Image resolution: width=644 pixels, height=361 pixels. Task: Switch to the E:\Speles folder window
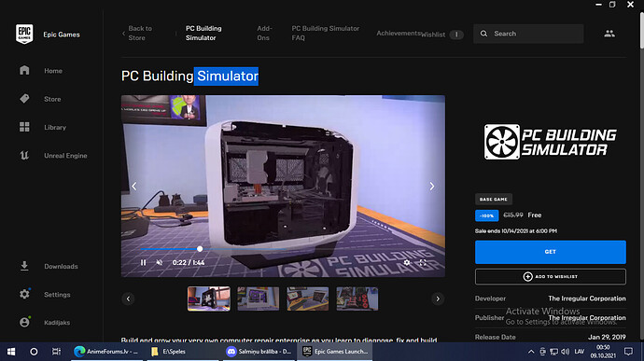(x=184, y=352)
